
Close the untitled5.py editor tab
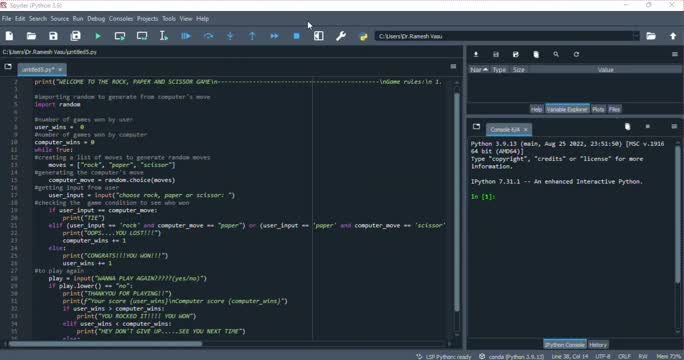point(60,69)
